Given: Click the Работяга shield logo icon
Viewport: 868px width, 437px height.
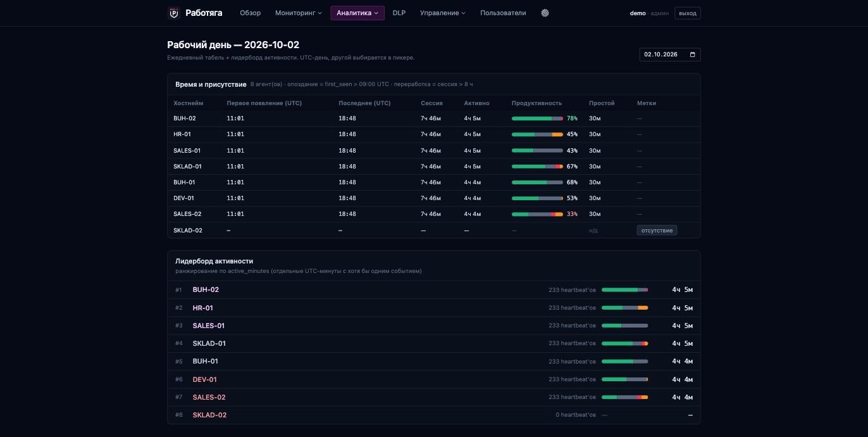Looking at the screenshot, I should pyautogui.click(x=174, y=13).
